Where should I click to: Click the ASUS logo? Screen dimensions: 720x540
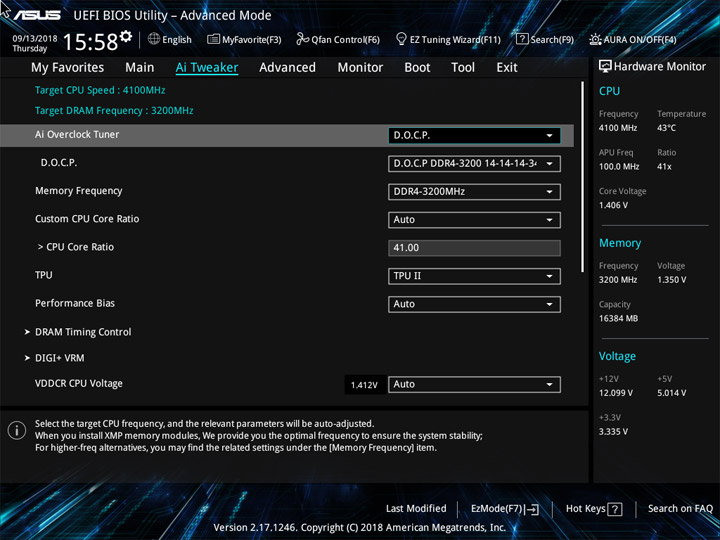pos(36,15)
